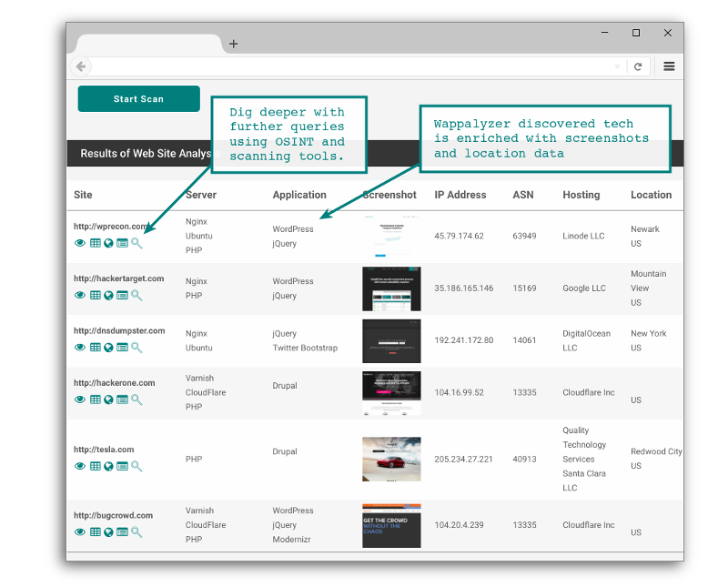The image size is (728, 587).
Task: Select the blank browser tab
Action: 148,44
